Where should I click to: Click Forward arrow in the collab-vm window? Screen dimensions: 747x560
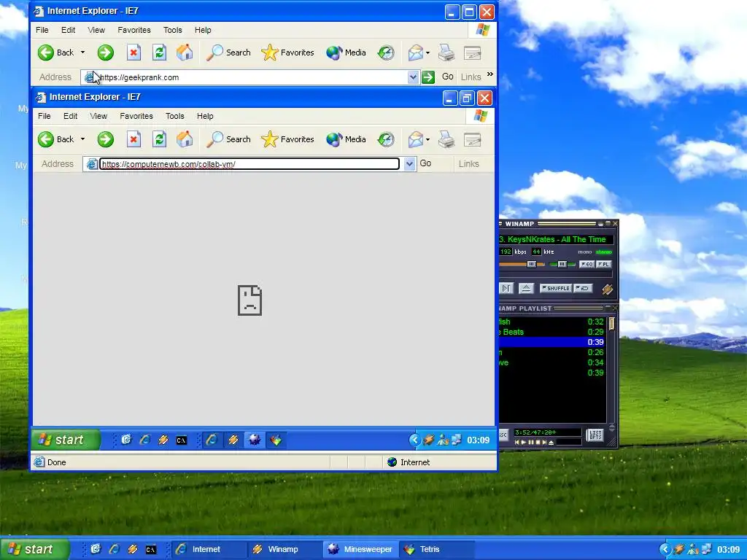(105, 139)
